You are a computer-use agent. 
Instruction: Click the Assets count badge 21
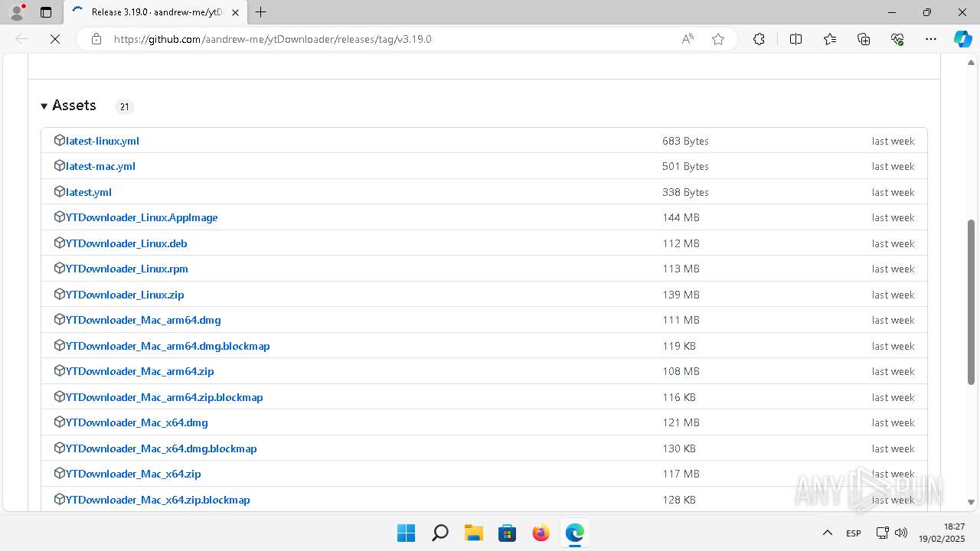point(124,106)
